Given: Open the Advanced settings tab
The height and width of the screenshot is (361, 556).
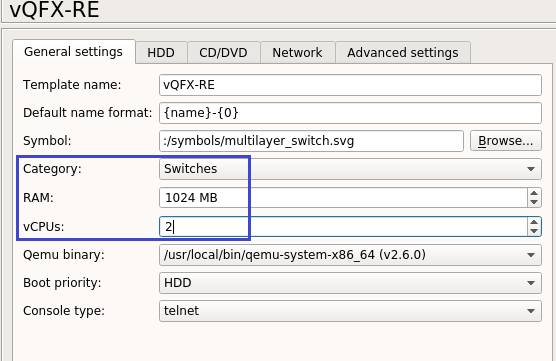Looking at the screenshot, I should (x=403, y=53).
